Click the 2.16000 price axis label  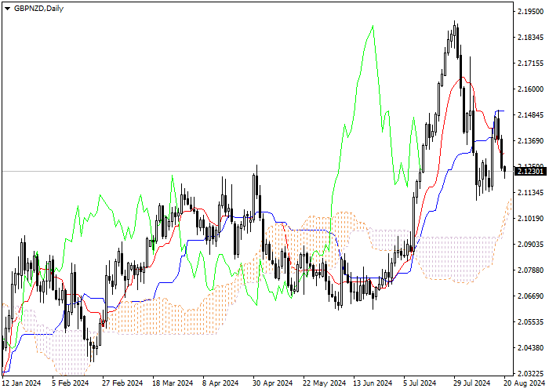click(530, 89)
